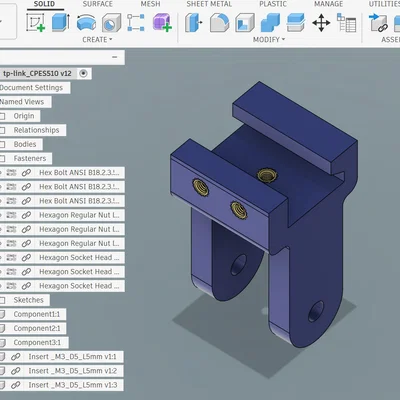Select Component2:1 in the browser
Image resolution: width=400 pixels, height=400 pixels.
[x=37, y=328]
